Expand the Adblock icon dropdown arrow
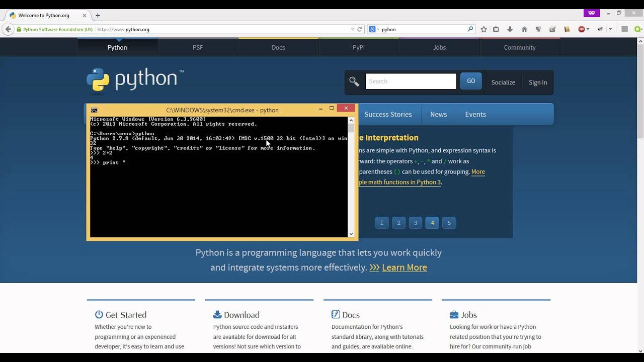644x362 pixels. coord(588,29)
